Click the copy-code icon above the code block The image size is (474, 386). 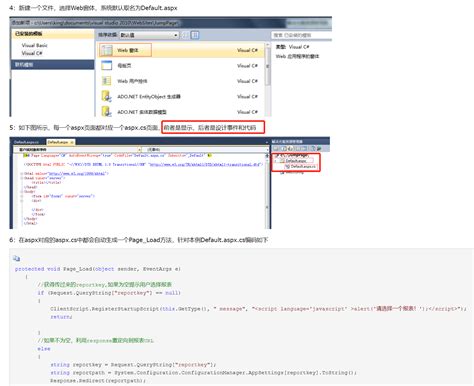16,258
